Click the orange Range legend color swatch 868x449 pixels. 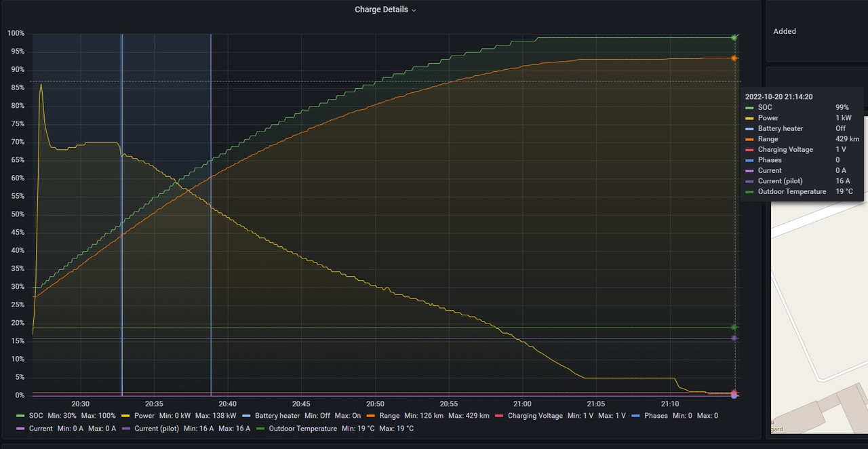(x=370, y=416)
